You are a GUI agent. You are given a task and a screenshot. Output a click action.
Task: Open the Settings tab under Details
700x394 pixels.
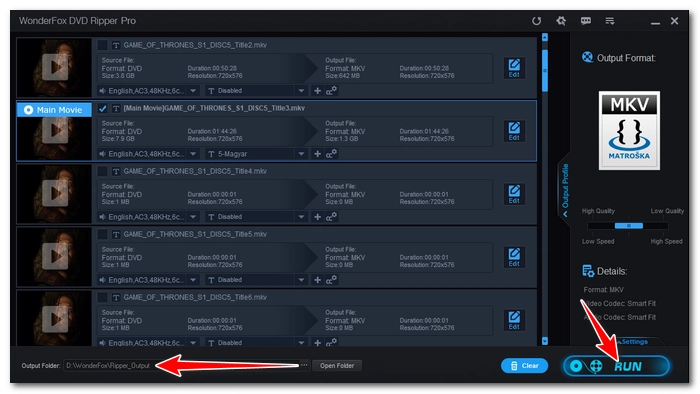[x=634, y=341]
